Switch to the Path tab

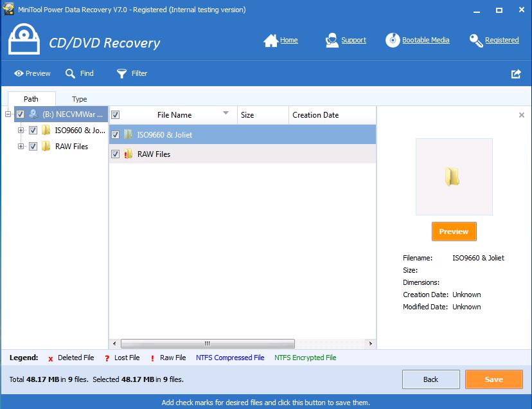(31, 99)
